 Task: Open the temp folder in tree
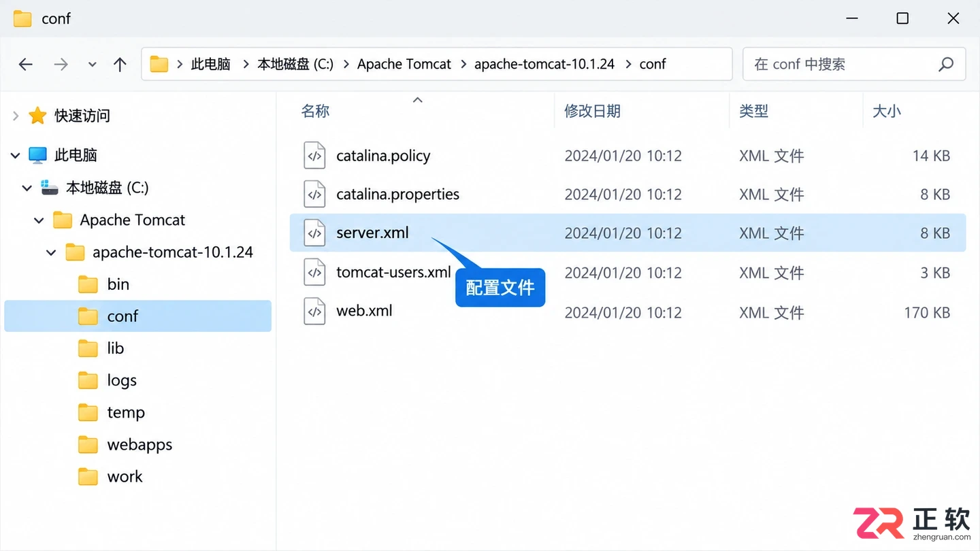(x=126, y=412)
